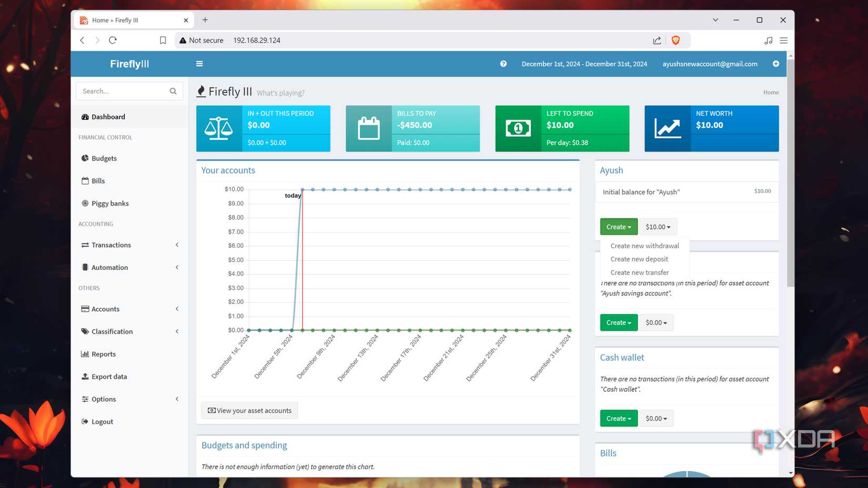This screenshot has height=488, width=868.
Task: Click the Logout icon in the sidebar
Action: 85,421
